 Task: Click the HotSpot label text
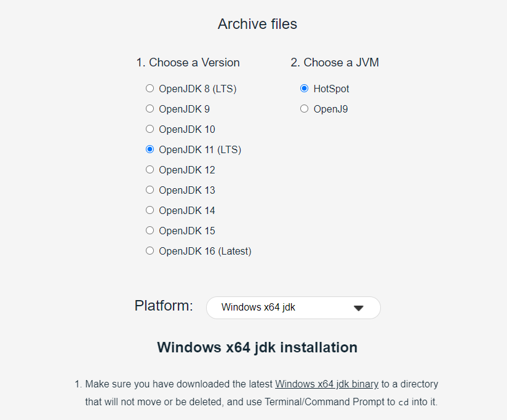tap(331, 89)
